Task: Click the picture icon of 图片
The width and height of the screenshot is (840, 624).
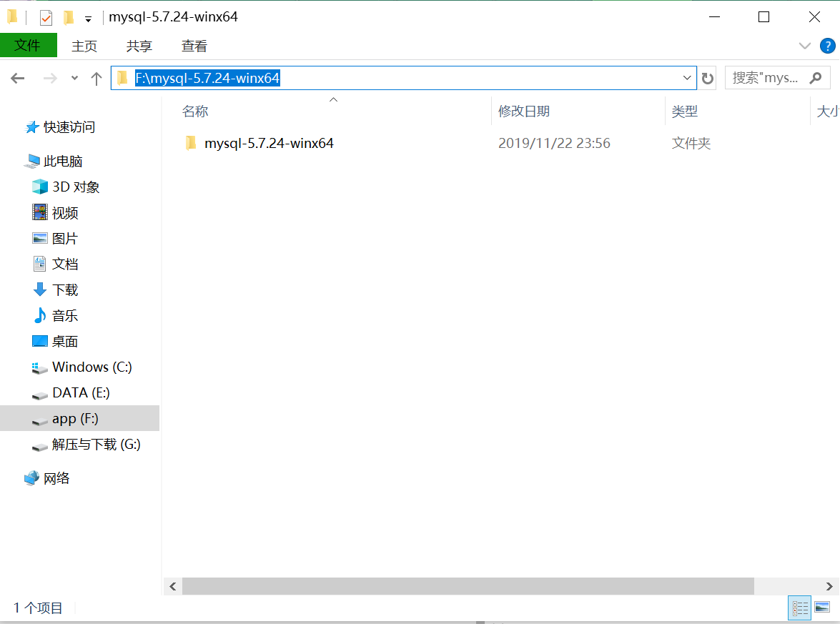Action: 40,238
